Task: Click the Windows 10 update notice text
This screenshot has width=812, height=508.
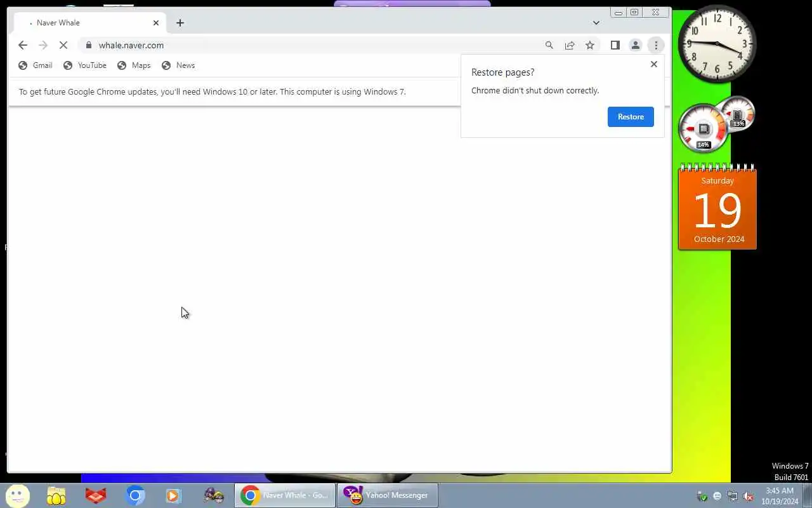Action: pyautogui.click(x=213, y=91)
